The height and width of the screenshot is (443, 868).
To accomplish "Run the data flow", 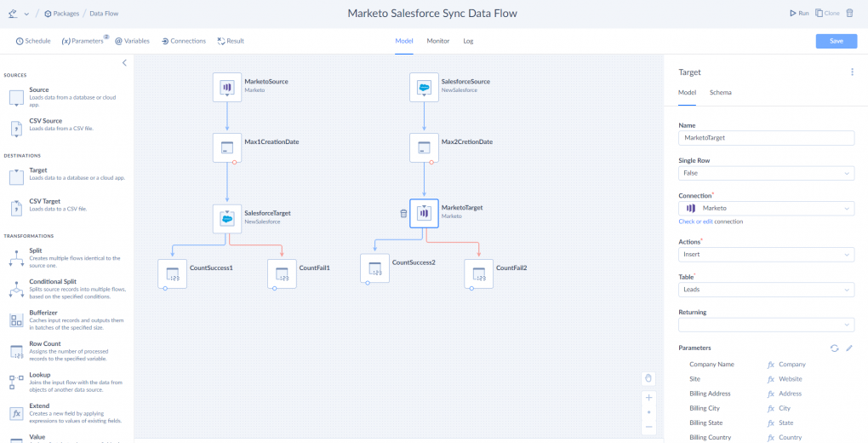I will [x=799, y=14].
